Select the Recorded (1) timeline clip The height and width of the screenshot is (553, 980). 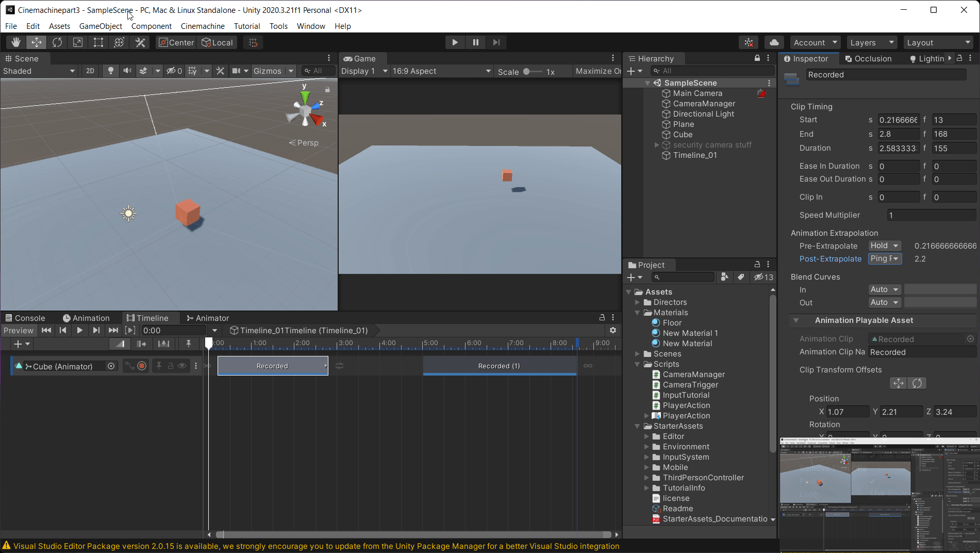pos(500,366)
